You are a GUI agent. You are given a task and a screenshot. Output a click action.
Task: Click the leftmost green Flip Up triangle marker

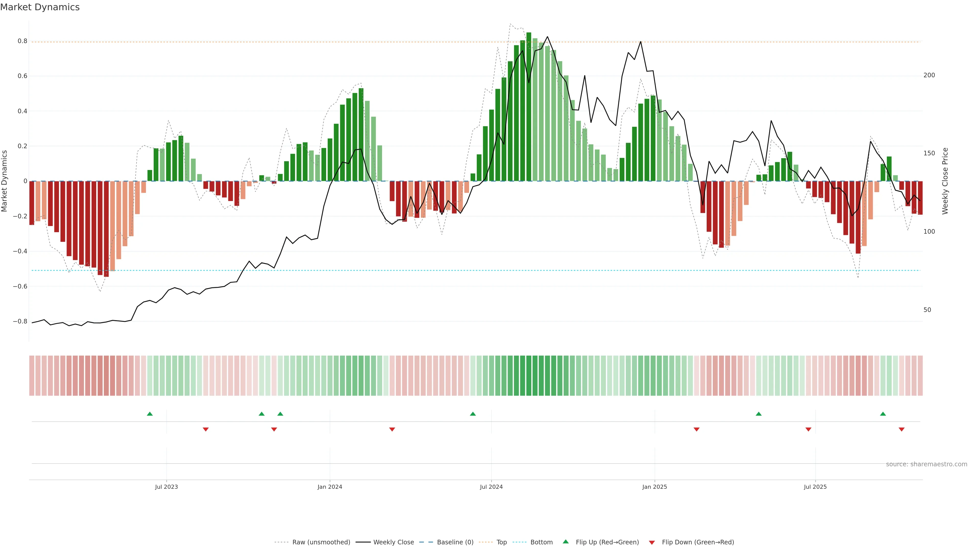150,414
